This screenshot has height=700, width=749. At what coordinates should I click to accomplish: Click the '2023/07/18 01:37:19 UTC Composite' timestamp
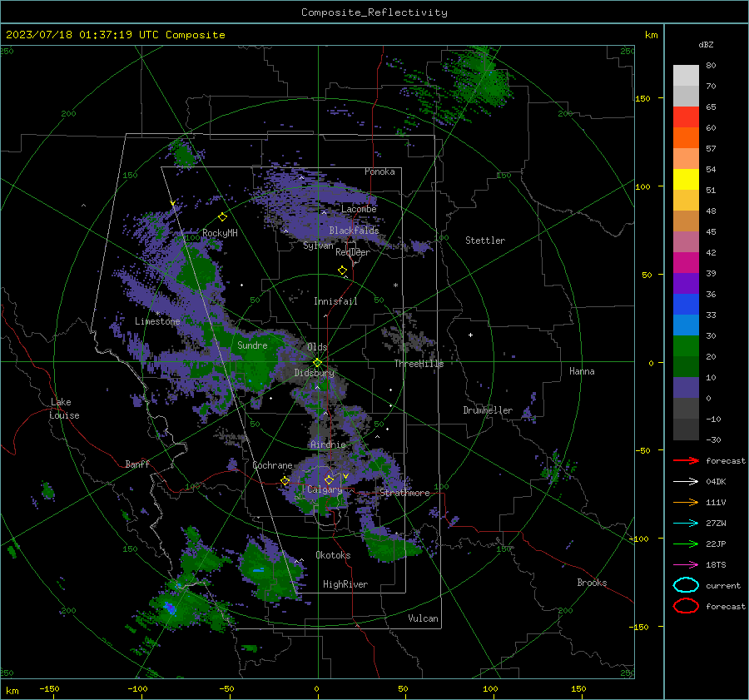(x=115, y=35)
